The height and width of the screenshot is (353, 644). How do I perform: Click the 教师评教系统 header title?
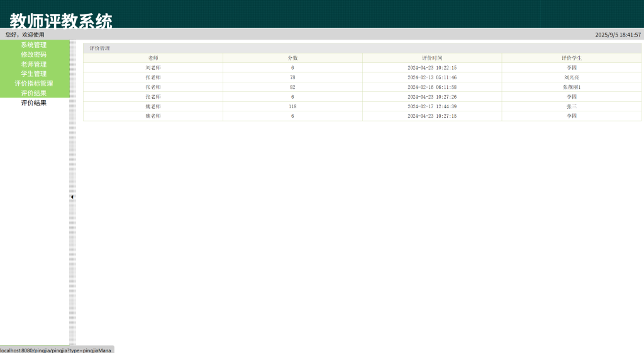(x=61, y=21)
